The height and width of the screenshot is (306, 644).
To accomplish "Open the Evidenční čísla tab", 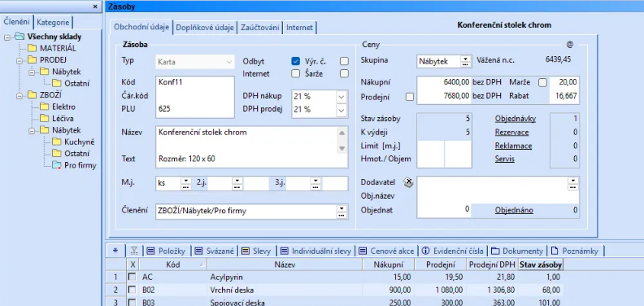I will coord(454,251).
